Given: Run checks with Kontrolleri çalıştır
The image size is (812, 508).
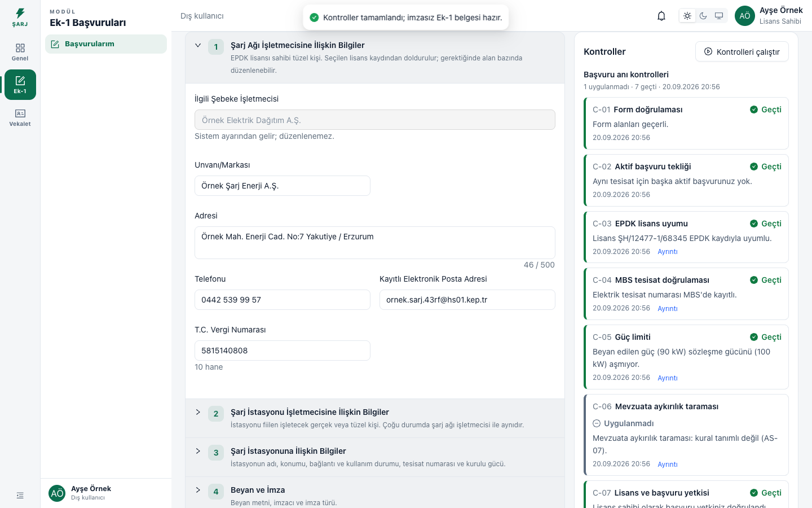Looking at the screenshot, I should tap(742, 51).
